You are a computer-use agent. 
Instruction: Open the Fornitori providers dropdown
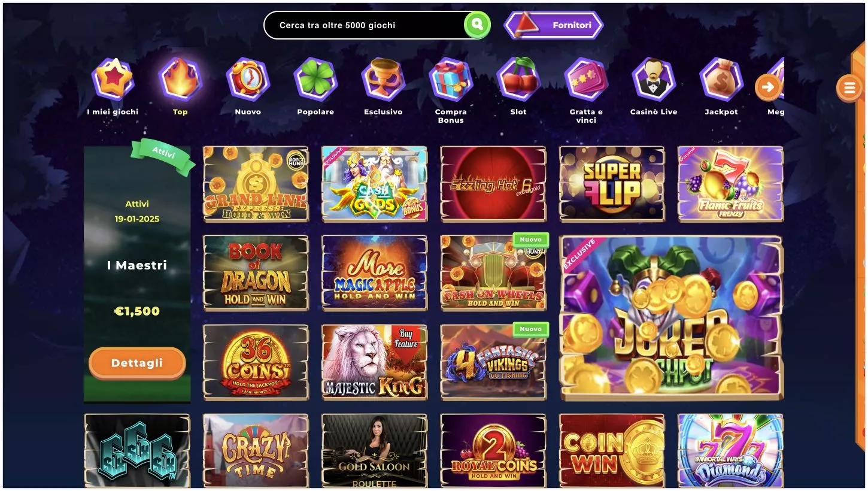tap(554, 25)
